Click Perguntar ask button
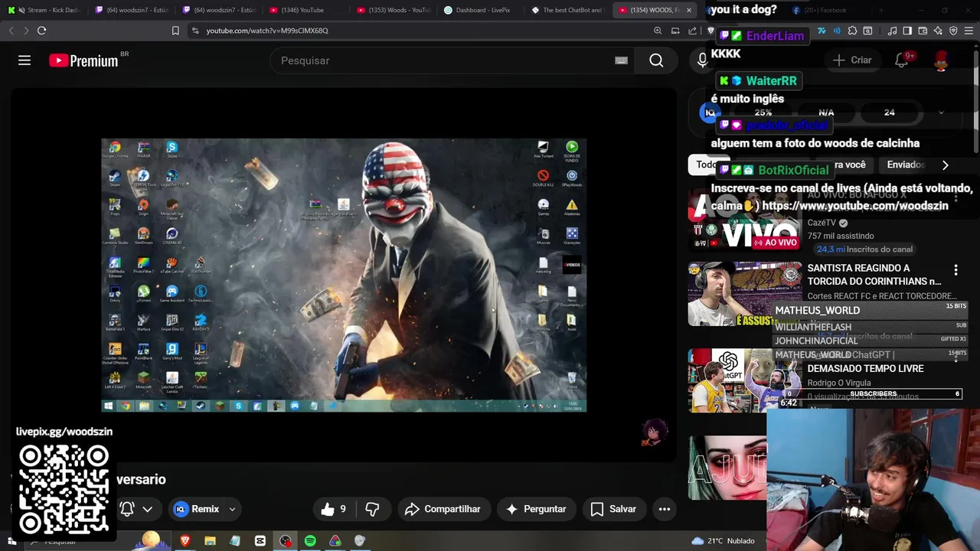This screenshot has height=551, width=980. tap(535, 509)
